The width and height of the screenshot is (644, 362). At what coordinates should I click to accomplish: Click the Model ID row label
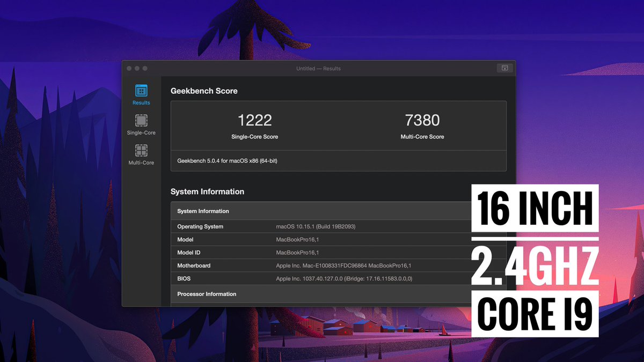(x=189, y=253)
